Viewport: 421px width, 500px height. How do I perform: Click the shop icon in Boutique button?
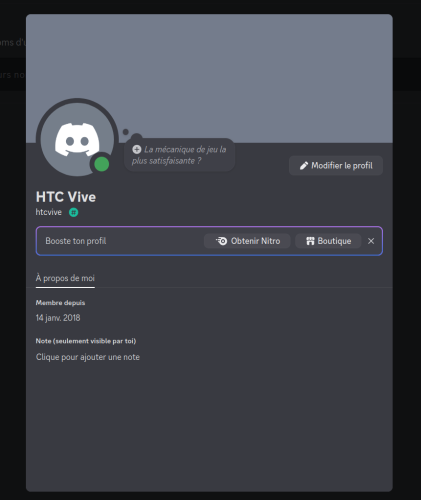click(310, 241)
